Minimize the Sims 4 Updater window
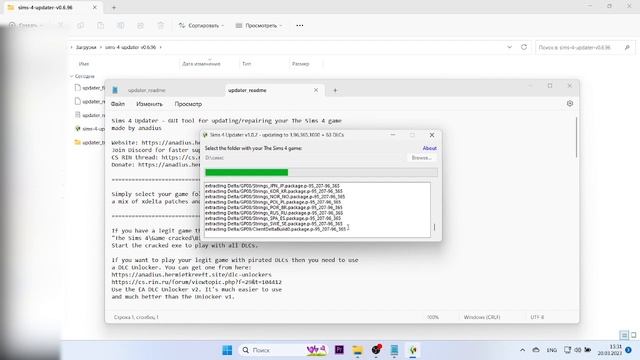The image size is (640, 360). pyautogui.click(x=393, y=135)
